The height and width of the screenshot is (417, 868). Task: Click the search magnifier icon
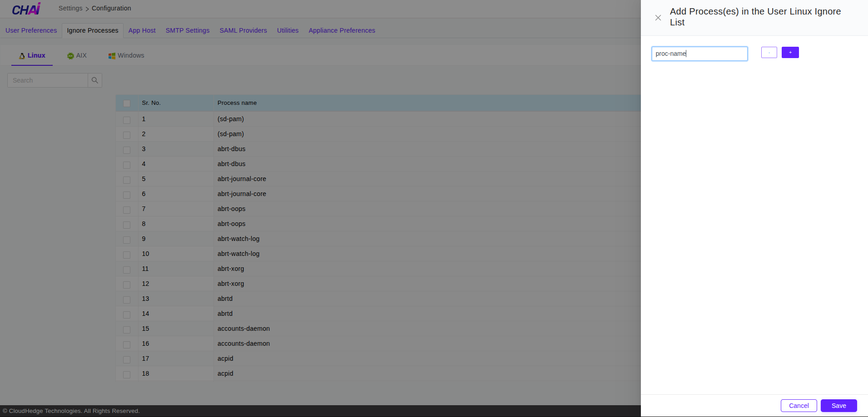pyautogui.click(x=95, y=80)
